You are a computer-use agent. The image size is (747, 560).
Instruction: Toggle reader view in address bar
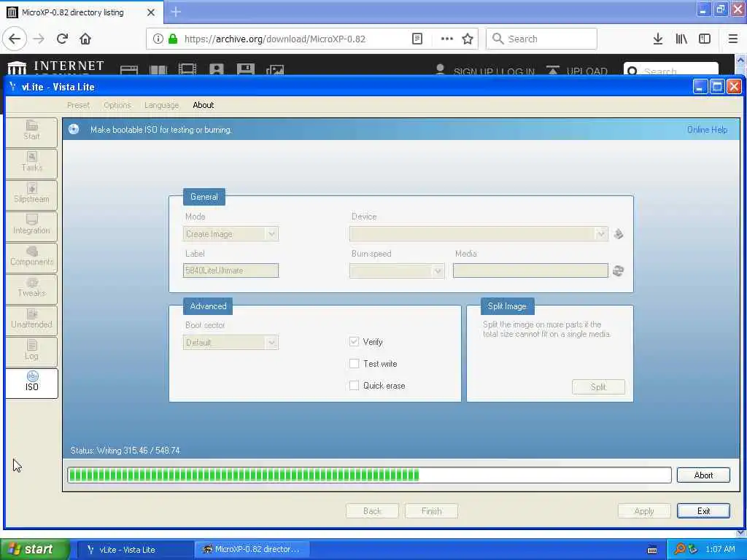tap(417, 39)
